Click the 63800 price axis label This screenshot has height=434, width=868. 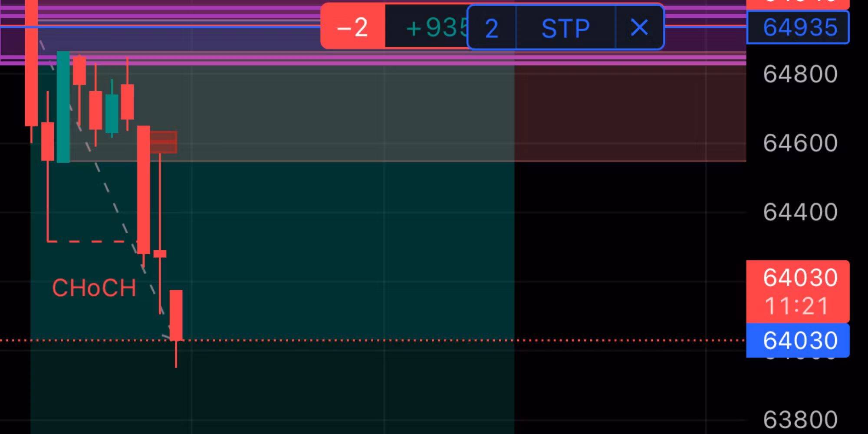coord(800,419)
